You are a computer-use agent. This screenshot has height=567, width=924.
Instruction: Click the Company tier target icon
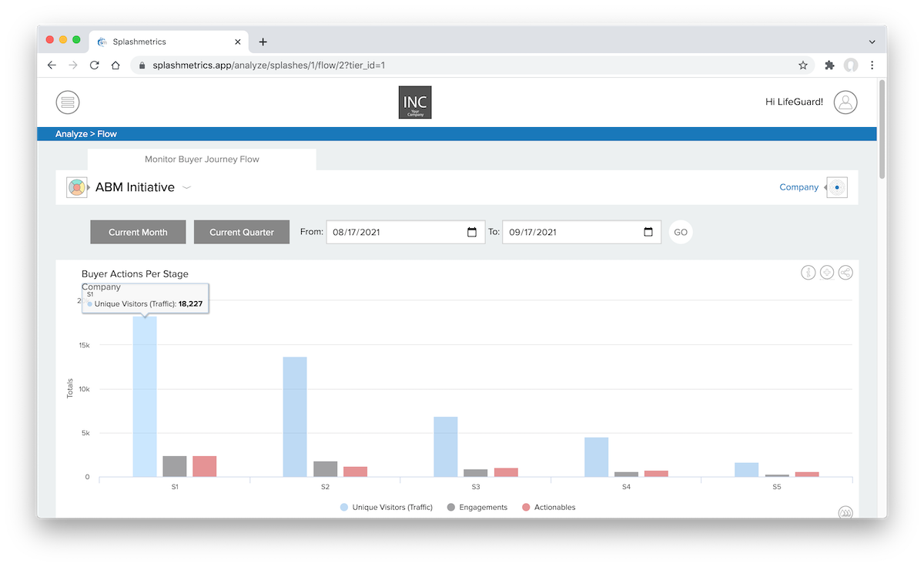pyautogui.click(x=837, y=187)
